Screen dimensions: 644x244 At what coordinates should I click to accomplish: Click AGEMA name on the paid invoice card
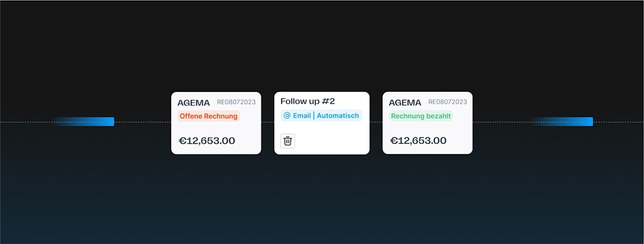pyautogui.click(x=405, y=103)
